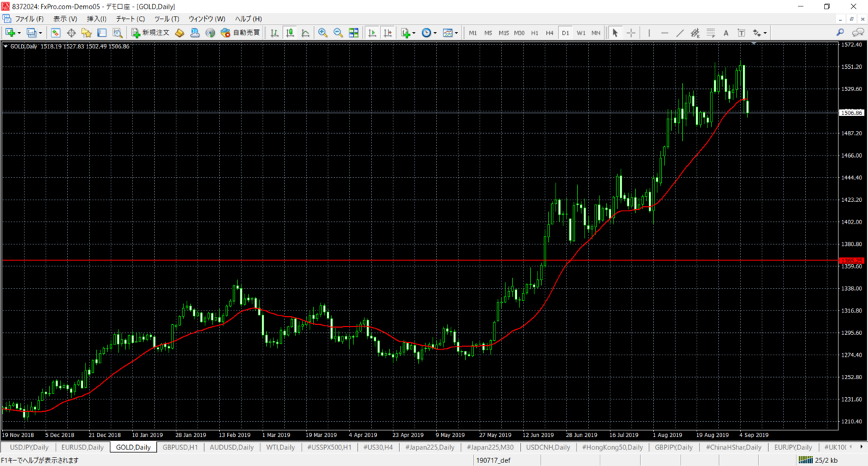Click the 1506.86 current price label
Image resolution: width=868 pixels, height=466 pixels.
(x=851, y=113)
